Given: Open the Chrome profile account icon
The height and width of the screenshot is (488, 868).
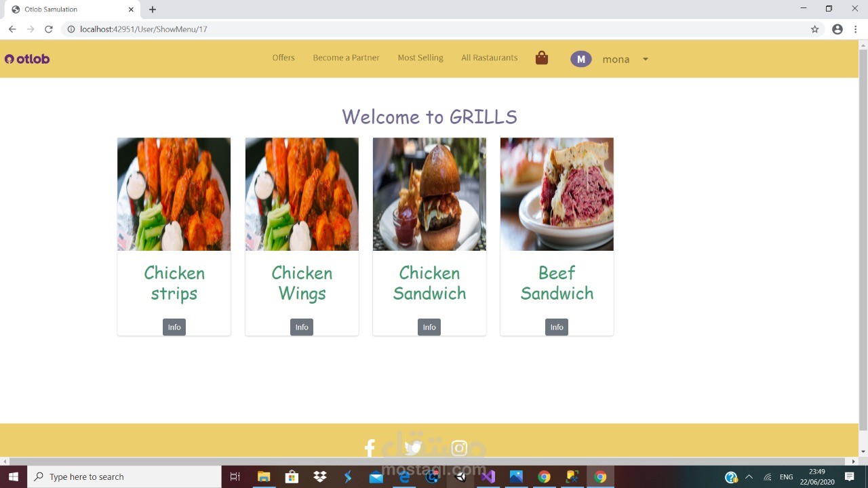Looking at the screenshot, I should [x=837, y=29].
